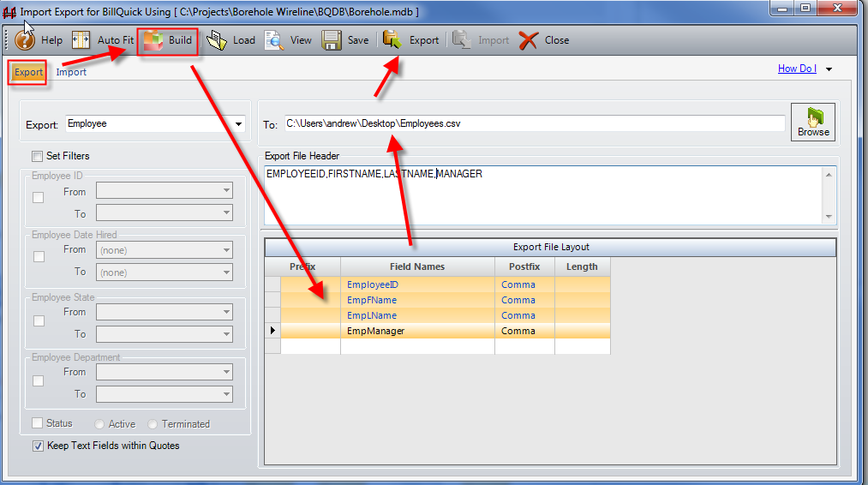The width and height of the screenshot is (868, 485).
Task: Tick the Employee Department filter checkbox
Action: [39, 381]
